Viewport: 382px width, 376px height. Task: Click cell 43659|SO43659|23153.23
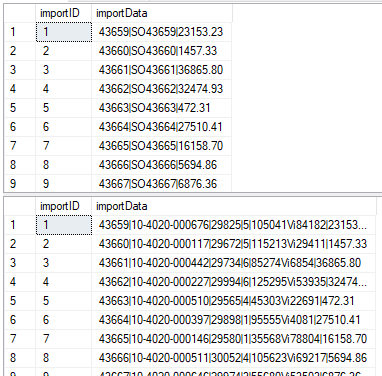coord(162,32)
